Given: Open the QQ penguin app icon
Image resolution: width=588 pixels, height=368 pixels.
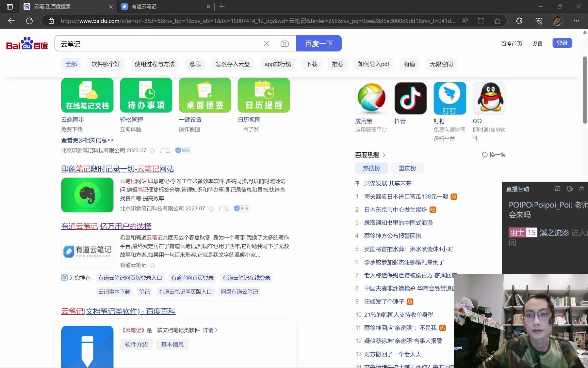Looking at the screenshot, I should (489, 98).
